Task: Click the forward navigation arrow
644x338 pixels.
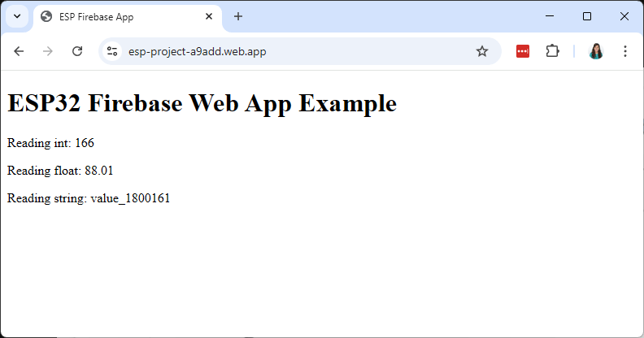Action: (48, 51)
